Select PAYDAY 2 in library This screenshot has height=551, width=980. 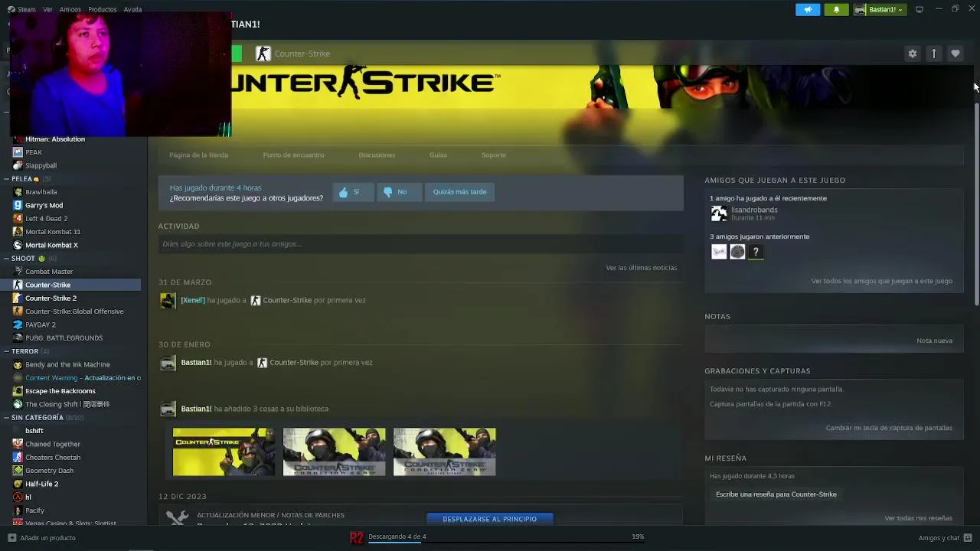pos(40,324)
